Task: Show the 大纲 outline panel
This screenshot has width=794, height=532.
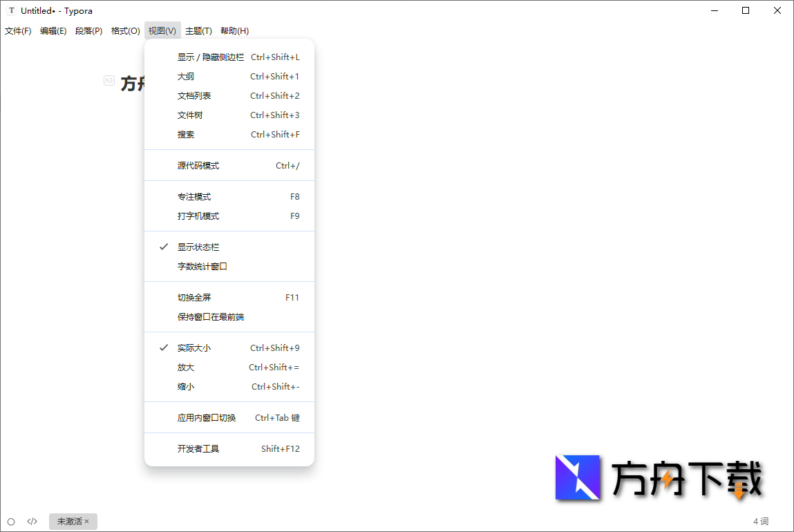Action: (x=185, y=76)
